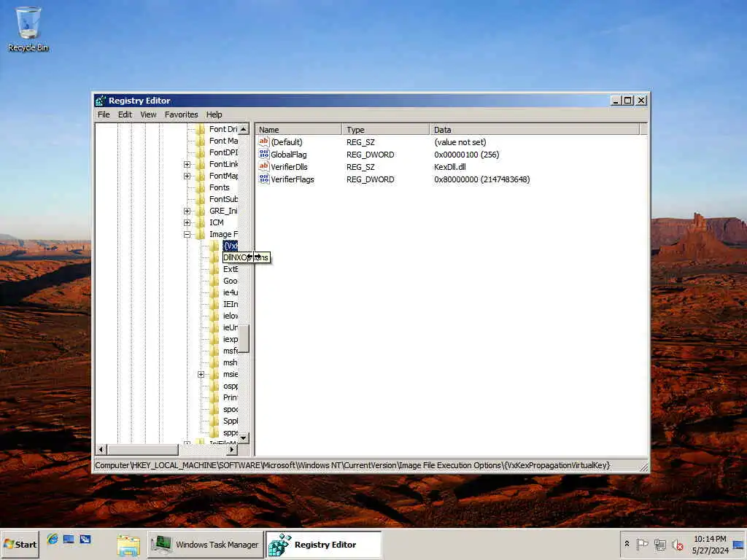Viewport: 747px width, 560px height.
Task: Open the Help menu
Action: click(x=214, y=114)
